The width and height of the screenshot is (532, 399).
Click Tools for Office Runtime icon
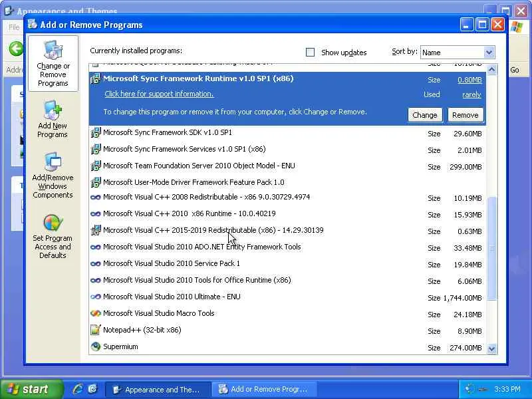tap(96, 280)
